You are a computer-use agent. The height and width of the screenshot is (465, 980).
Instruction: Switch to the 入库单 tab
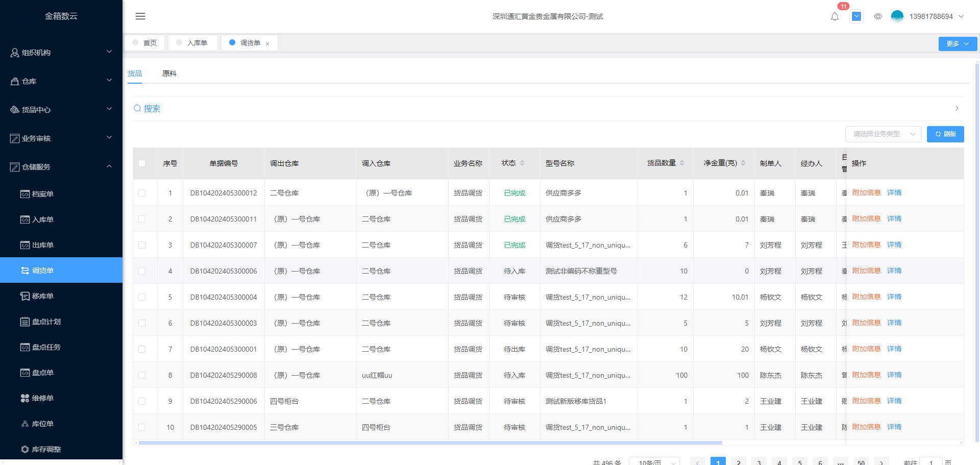192,43
